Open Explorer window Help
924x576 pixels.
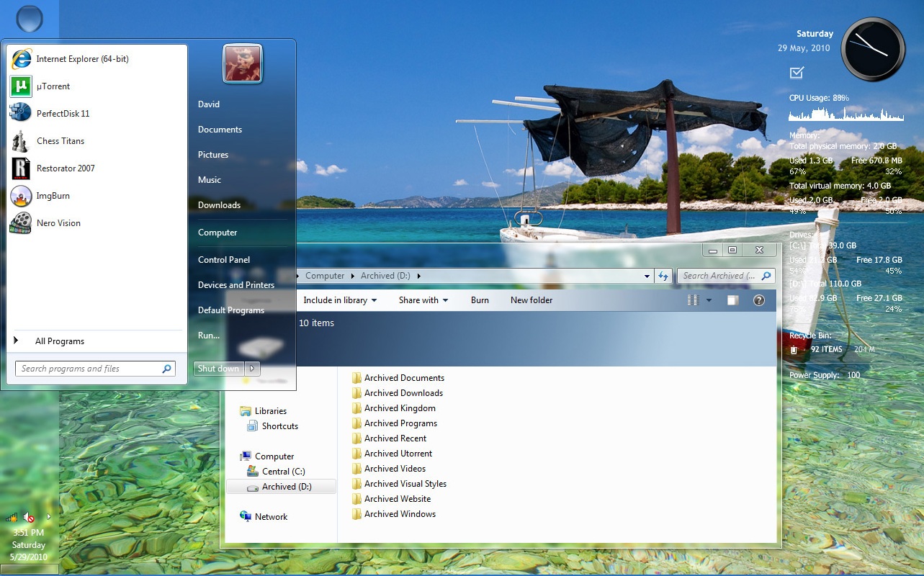coord(758,300)
